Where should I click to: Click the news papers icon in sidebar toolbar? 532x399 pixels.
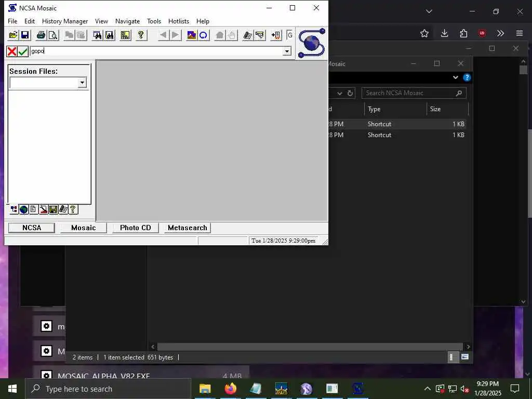pos(63,209)
